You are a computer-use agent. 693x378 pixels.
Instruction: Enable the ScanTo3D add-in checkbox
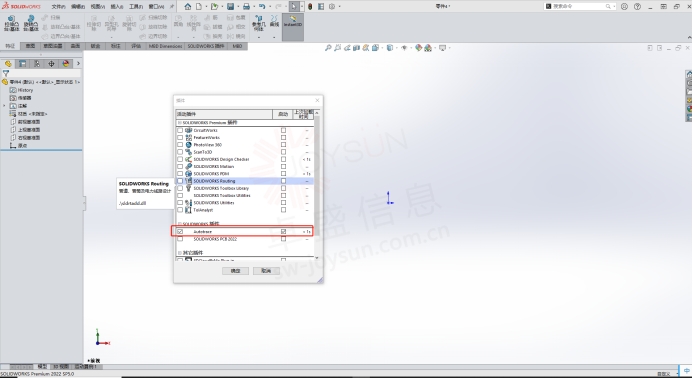tap(180, 152)
